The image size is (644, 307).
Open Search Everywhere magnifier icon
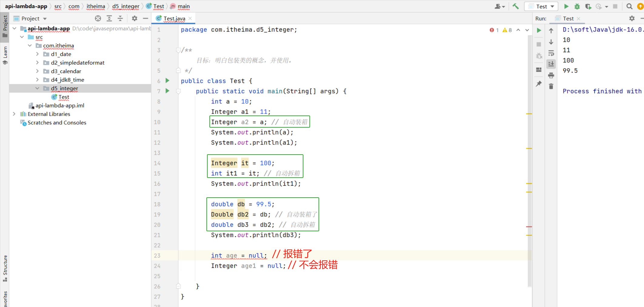pyautogui.click(x=629, y=6)
